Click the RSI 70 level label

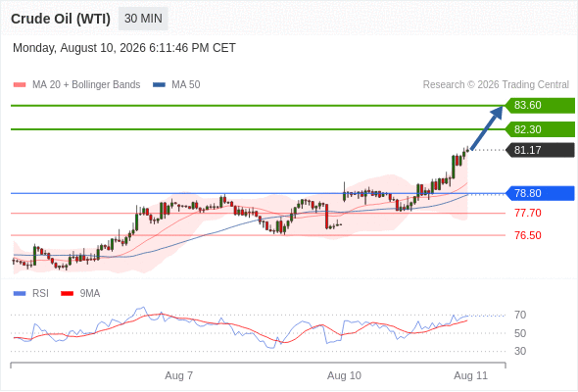tap(520, 315)
